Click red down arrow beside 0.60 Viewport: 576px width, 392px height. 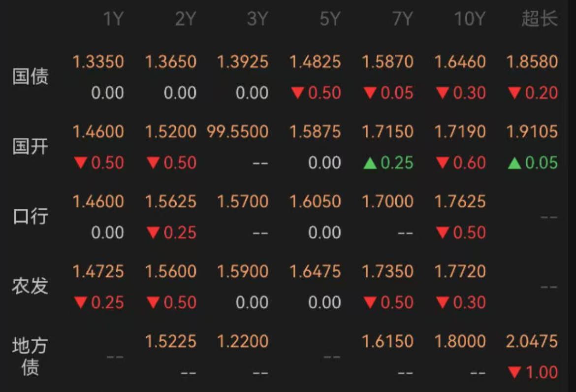(x=442, y=163)
